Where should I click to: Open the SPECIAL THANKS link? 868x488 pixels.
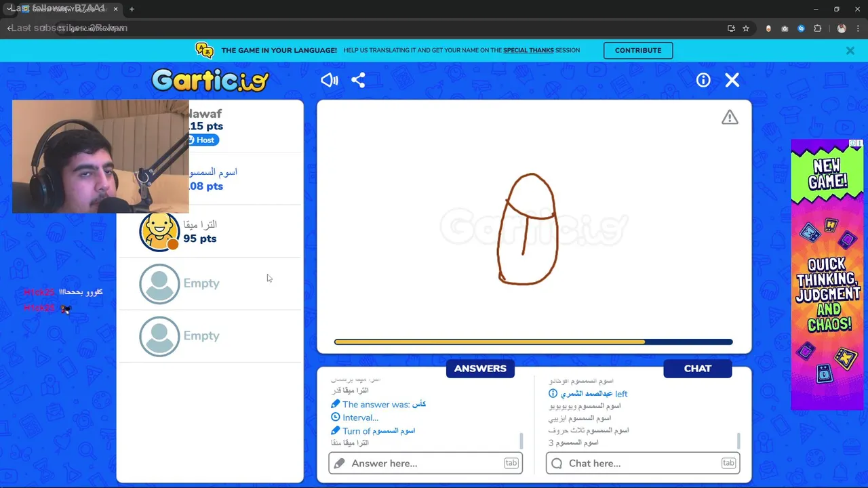pyautogui.click(x=528, y=50)
